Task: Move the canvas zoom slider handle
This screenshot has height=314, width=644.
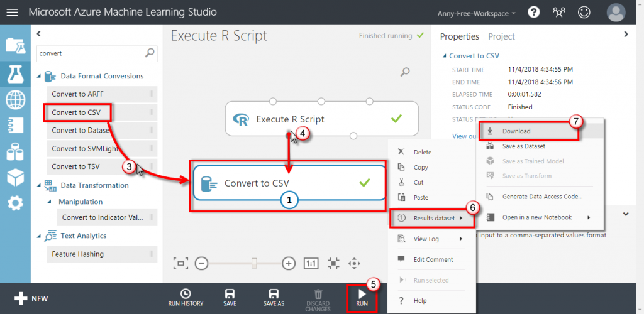Action: (x=254, y=263)
